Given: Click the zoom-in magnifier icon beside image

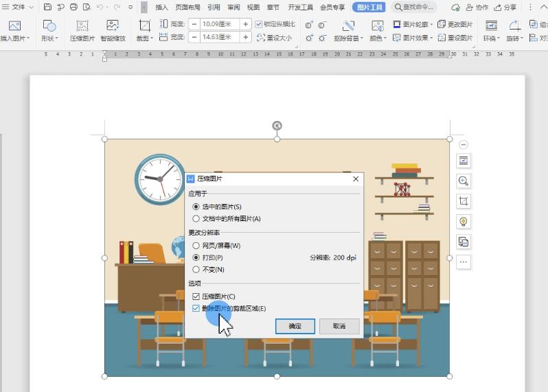Looking at the screenshot, I should click(464, 181).
